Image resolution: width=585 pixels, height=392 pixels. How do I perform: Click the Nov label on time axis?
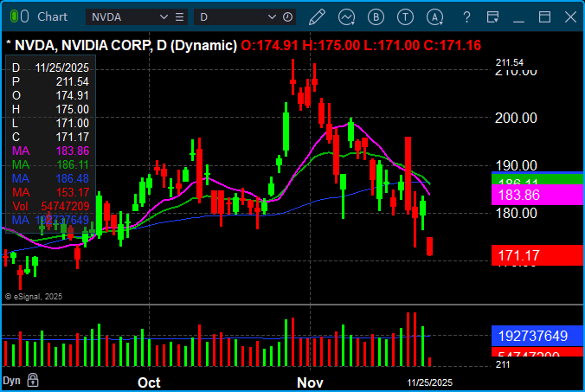tap(310, 382)
